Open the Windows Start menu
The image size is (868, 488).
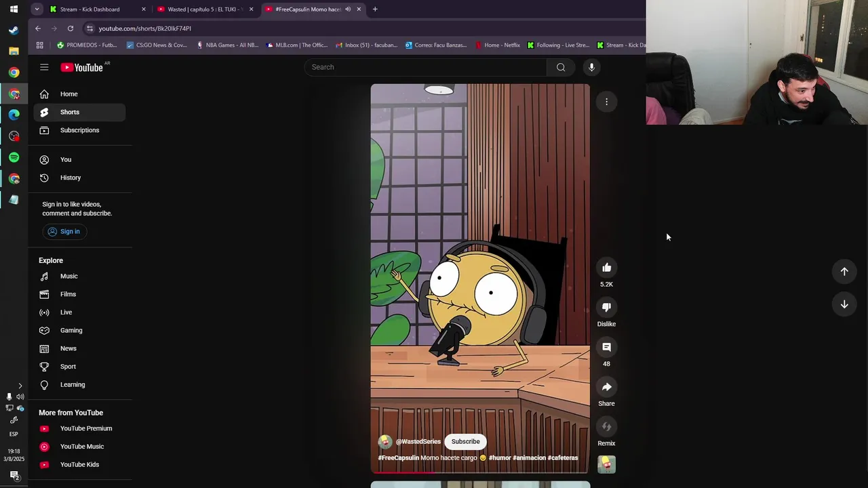click(x=14, y=9)
